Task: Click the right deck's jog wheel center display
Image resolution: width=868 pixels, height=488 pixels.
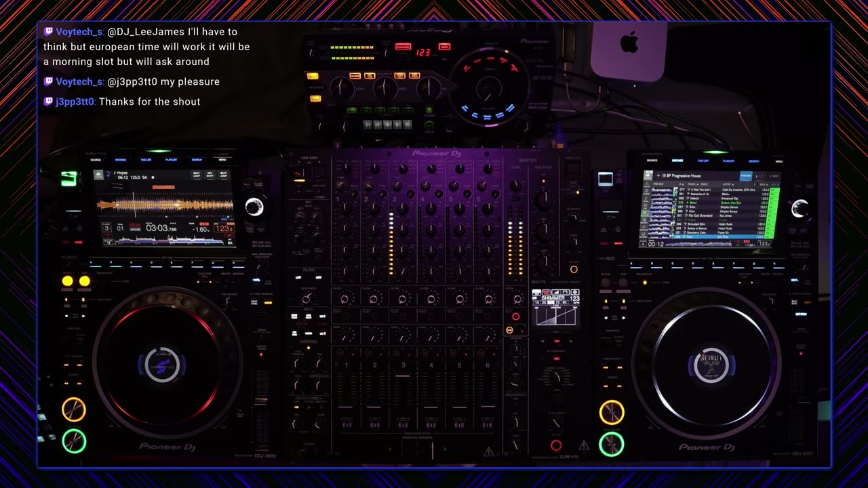Action: [x=711, y=365]
